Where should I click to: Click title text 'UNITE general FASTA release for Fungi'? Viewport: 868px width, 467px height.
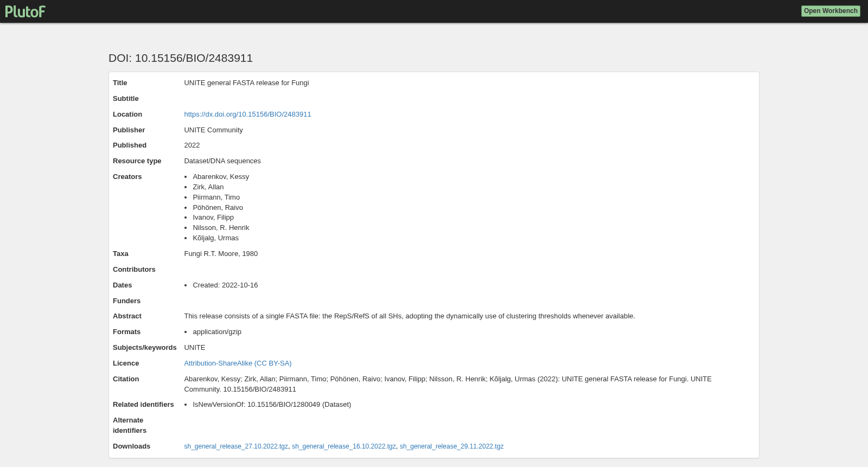point(246,83)
